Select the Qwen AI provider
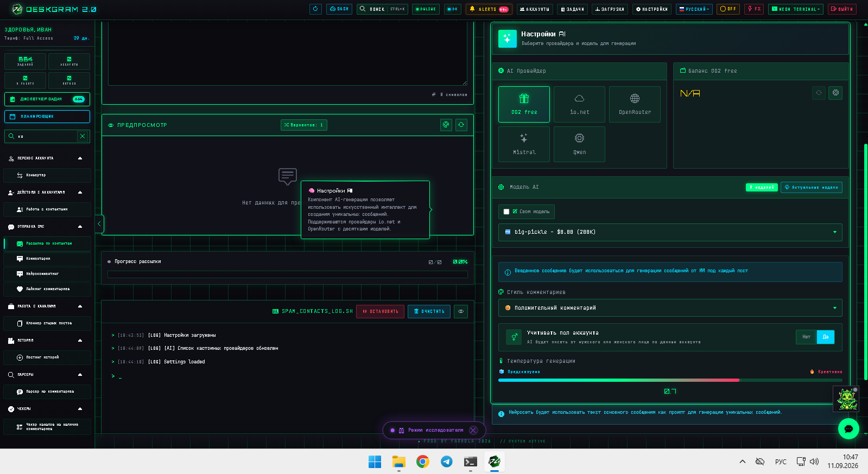The height and width of the screenshot is (474, 868). 579,144
